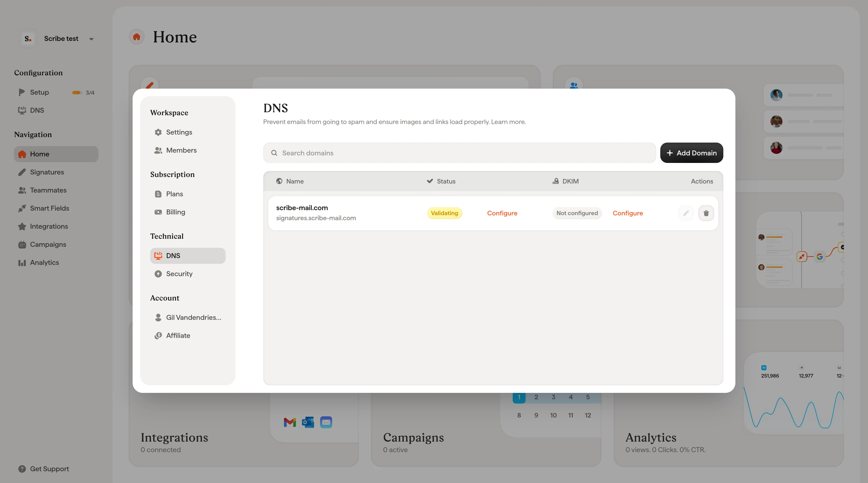Click the Learn more link in DNS description

[x=508, y=122]
